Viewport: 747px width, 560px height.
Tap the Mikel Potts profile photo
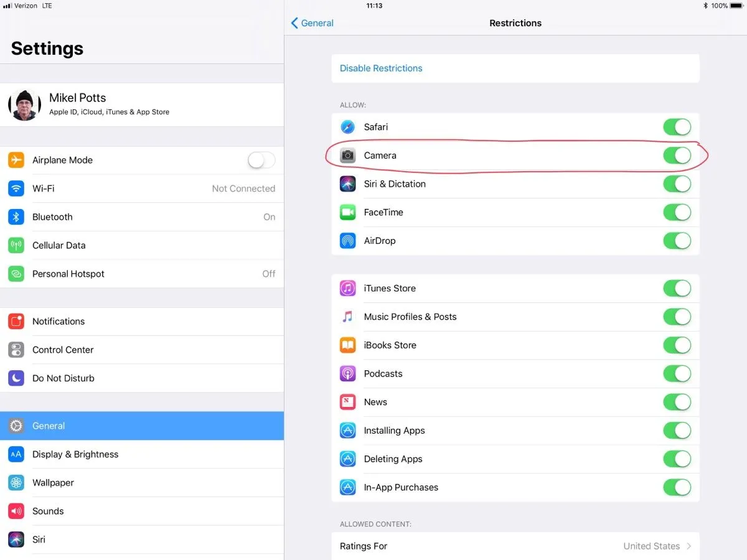point(25,105)
